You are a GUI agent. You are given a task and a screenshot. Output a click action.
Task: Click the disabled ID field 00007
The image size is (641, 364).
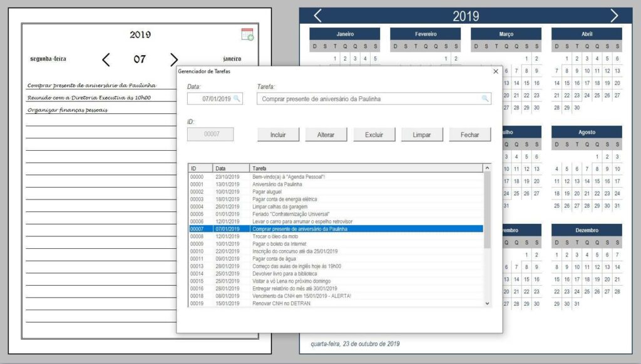pos(210,134)
